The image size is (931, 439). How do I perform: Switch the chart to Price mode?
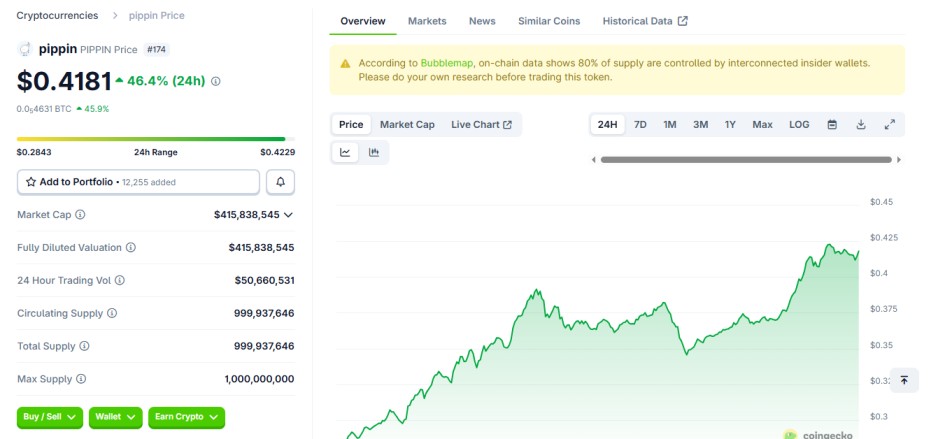(x=351, y=125)
